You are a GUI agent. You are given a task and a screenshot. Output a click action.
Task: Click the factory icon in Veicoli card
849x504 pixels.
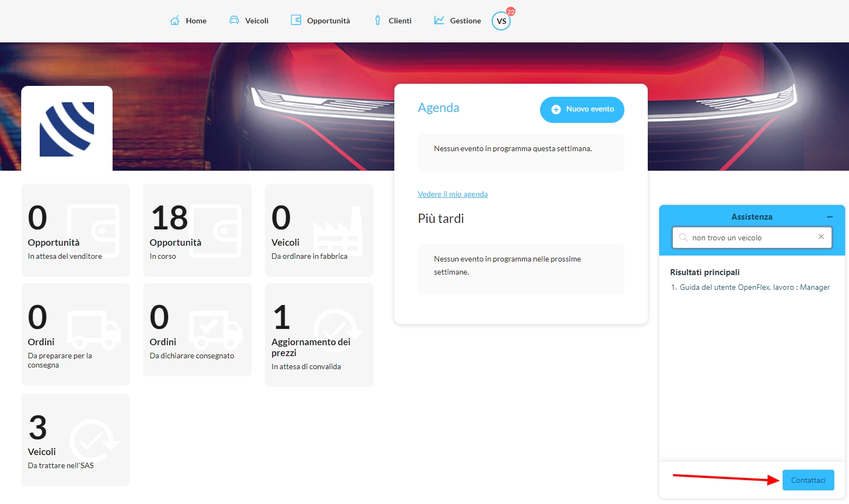[337, 231]
